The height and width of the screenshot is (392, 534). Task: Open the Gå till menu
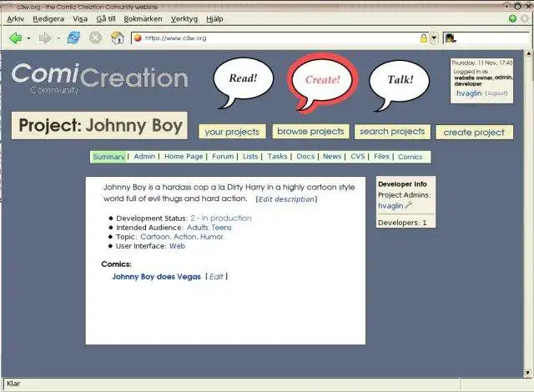click(106, 19)
